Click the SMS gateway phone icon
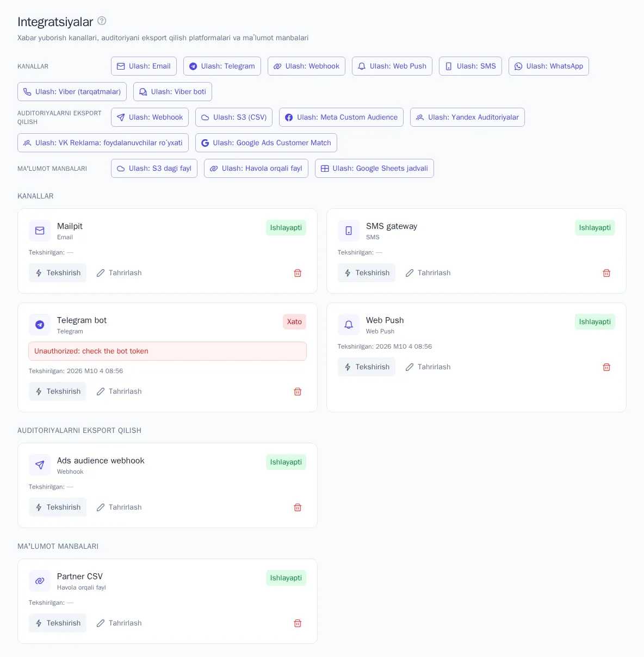This screenshot has width=644, height=657. point(349,231)
